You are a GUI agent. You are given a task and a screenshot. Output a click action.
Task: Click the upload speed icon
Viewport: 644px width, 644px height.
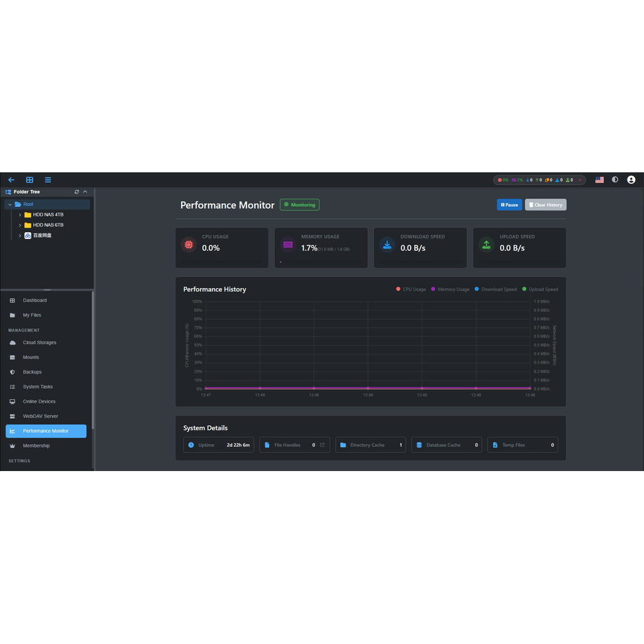click(x=486, y=245)
